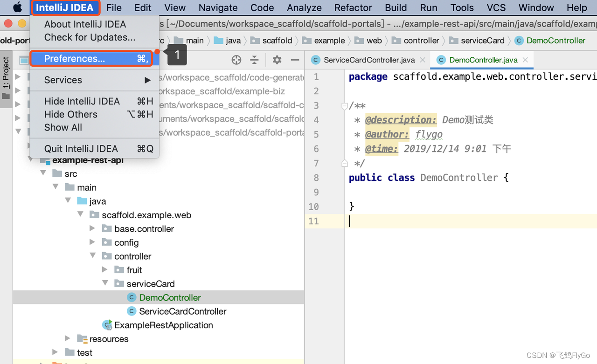Collapse the controller package arrow

coord(93,255)
